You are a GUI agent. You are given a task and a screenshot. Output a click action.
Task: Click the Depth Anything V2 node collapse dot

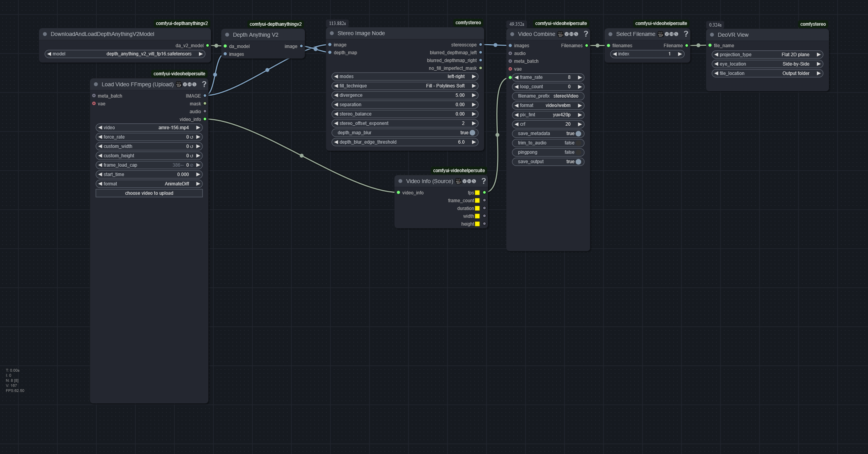227,35
